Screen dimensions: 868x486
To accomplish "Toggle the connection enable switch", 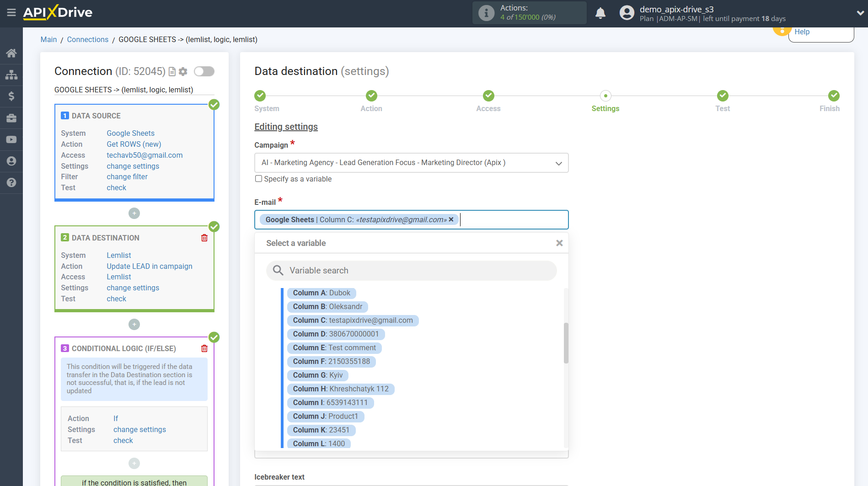I will (204, 71).
